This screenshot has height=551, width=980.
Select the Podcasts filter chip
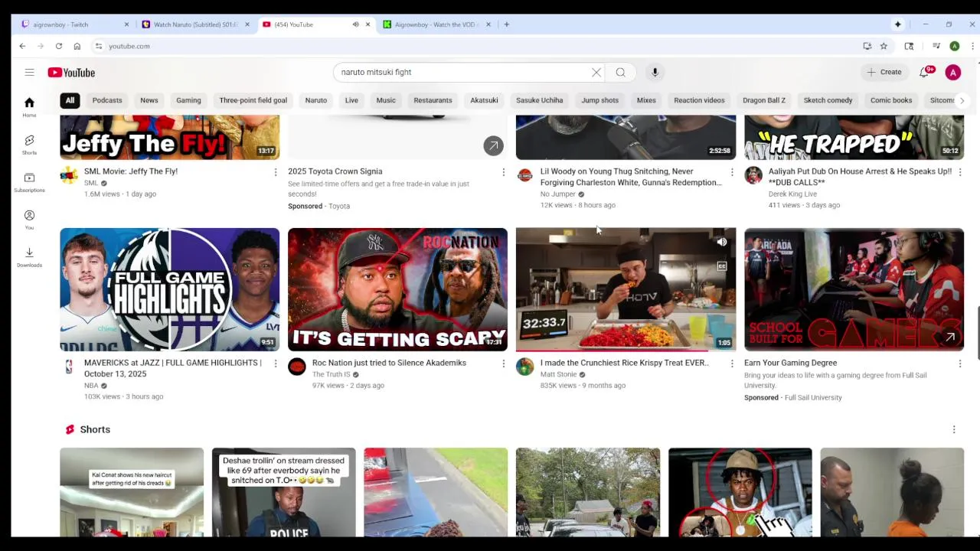[107, 100]
